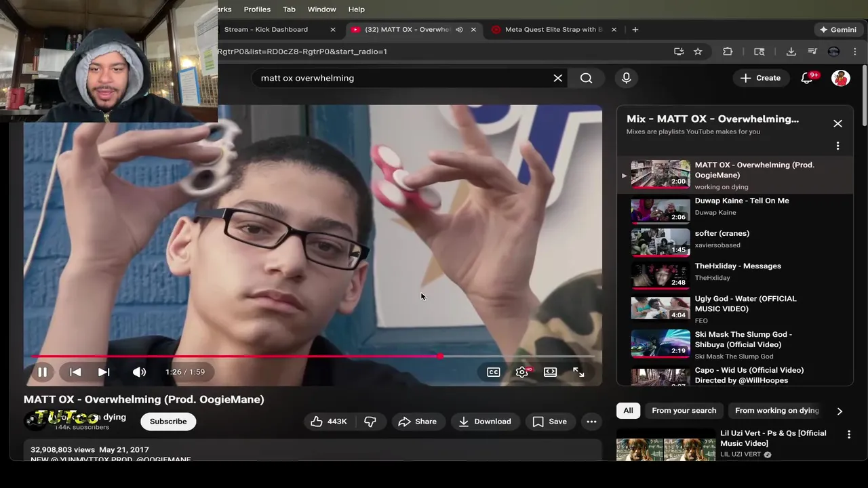Screen dimensions: 868x488
Task: Open Gemini in Chrome
Action: click(838, 30)
